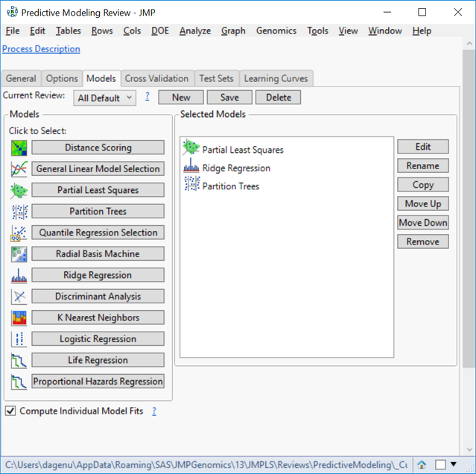
Task: Click the Distance Scoring heatmap icon
Action: [x=19, y=148]
